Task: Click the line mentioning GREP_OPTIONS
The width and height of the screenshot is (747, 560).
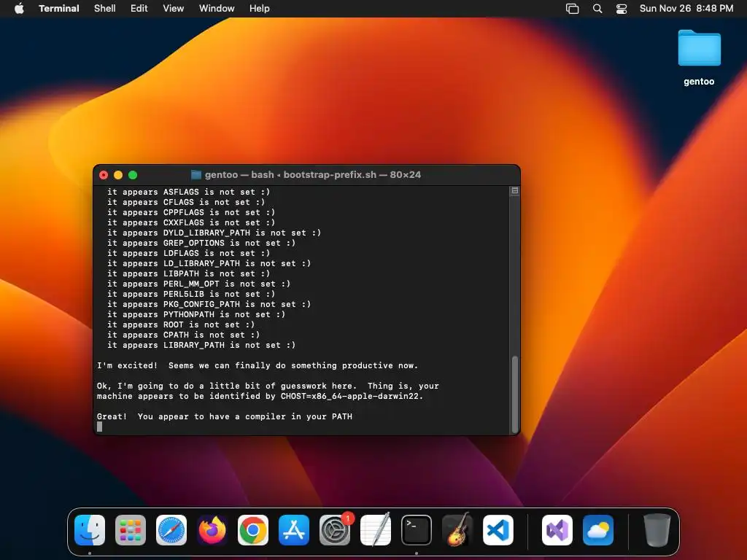Action: click(201, 243)
